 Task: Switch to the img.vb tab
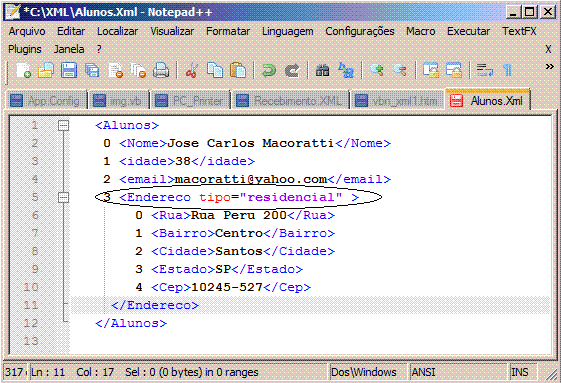[119, 101]
